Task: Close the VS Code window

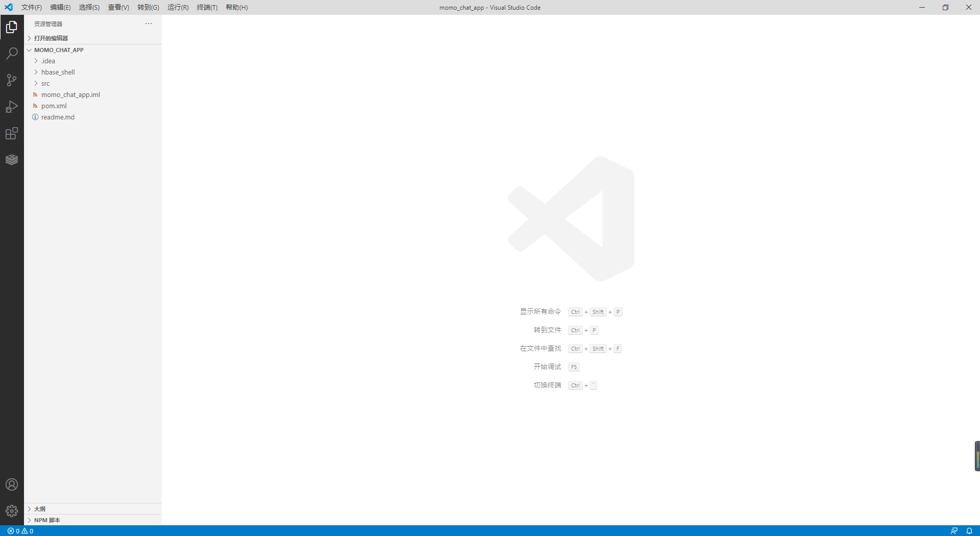Action: [968, 7]
